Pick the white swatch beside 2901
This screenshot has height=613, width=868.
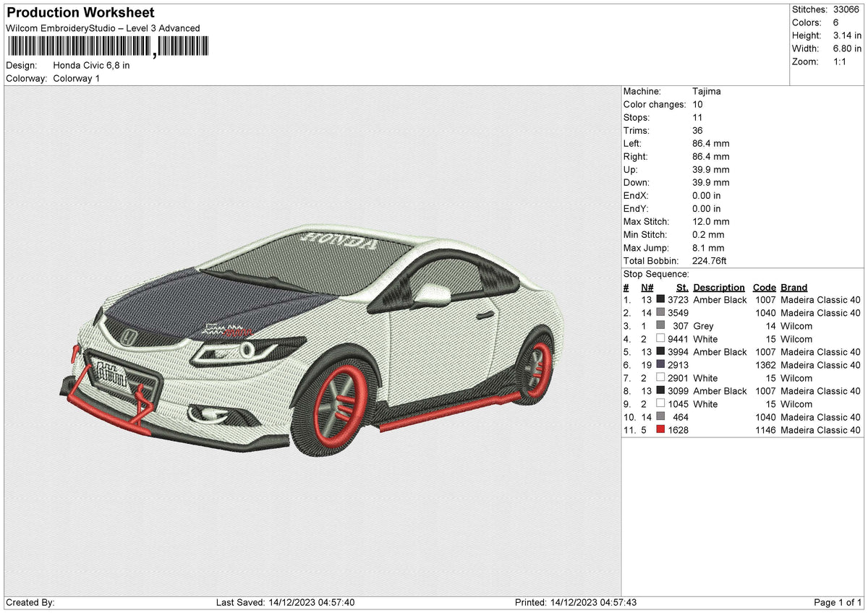tap(660, 378)
